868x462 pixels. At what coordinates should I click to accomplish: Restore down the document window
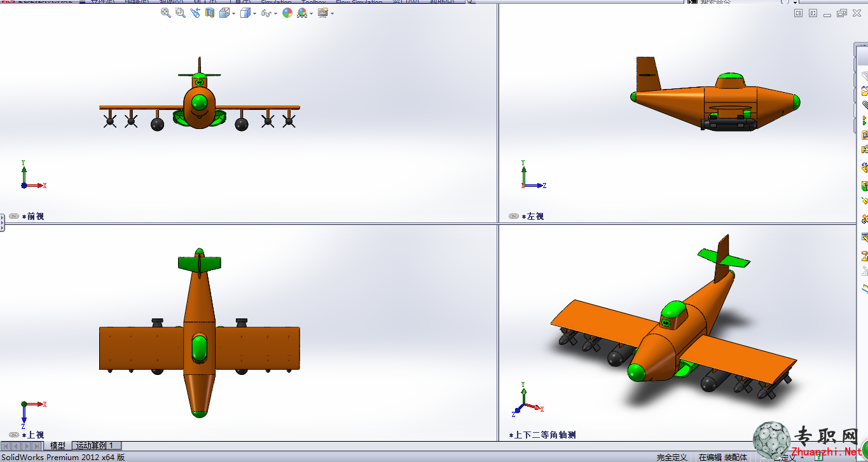click(x=841, y=13)
